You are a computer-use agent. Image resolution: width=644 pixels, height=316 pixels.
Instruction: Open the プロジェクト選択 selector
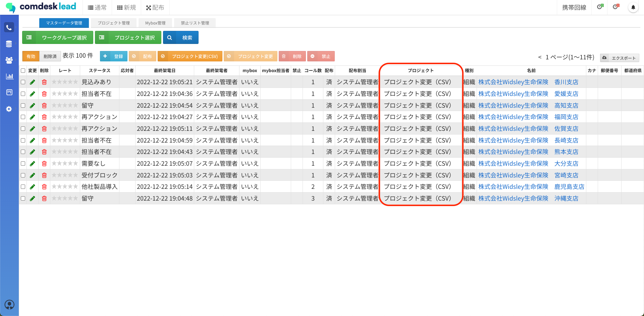pyautogui.click(x=128, y=38)
